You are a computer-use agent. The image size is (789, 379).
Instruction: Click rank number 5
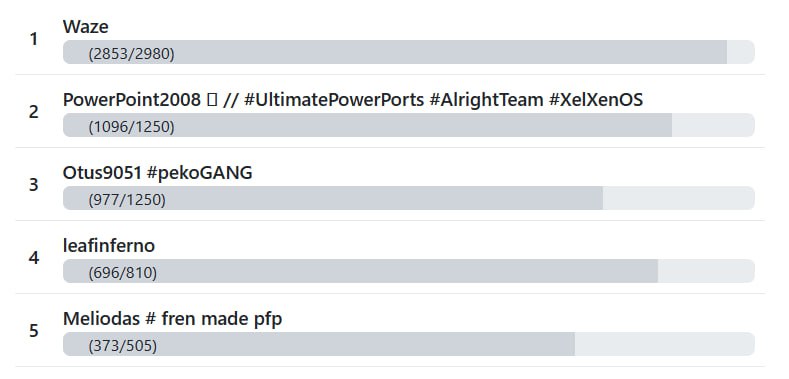(34, 331)
